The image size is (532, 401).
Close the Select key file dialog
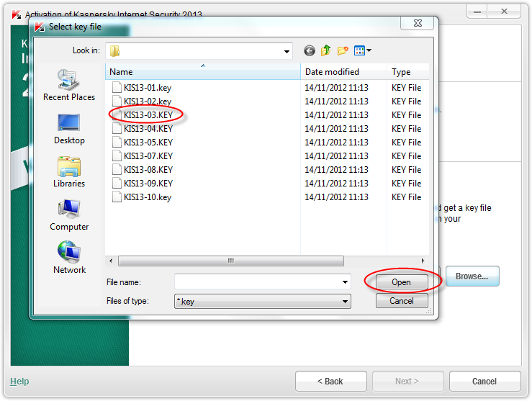point(418,23)
